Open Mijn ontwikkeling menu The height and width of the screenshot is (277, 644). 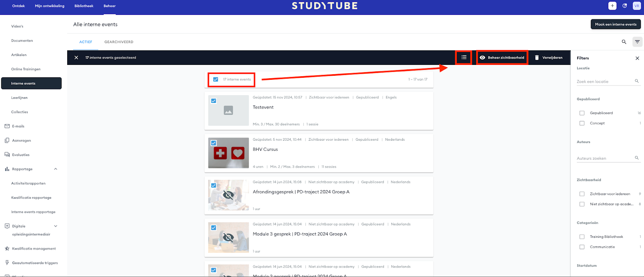click(x=50, y=6)
